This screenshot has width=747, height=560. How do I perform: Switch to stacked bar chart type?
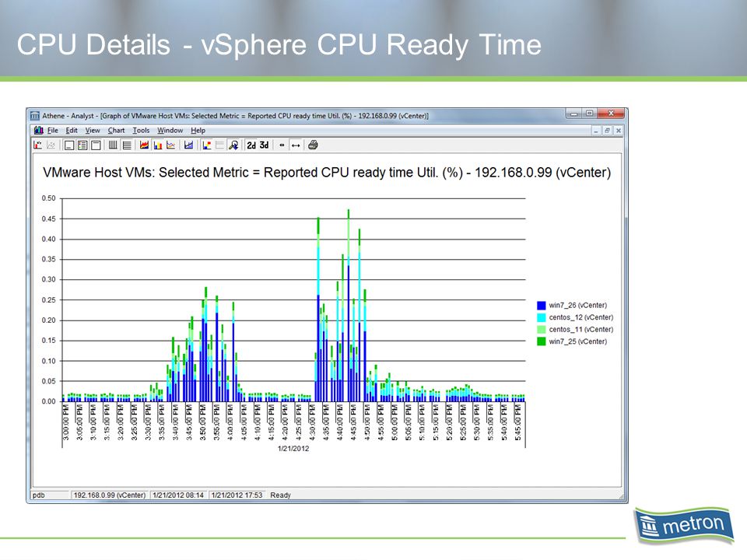pyautogui.click(x=158, y=145)
